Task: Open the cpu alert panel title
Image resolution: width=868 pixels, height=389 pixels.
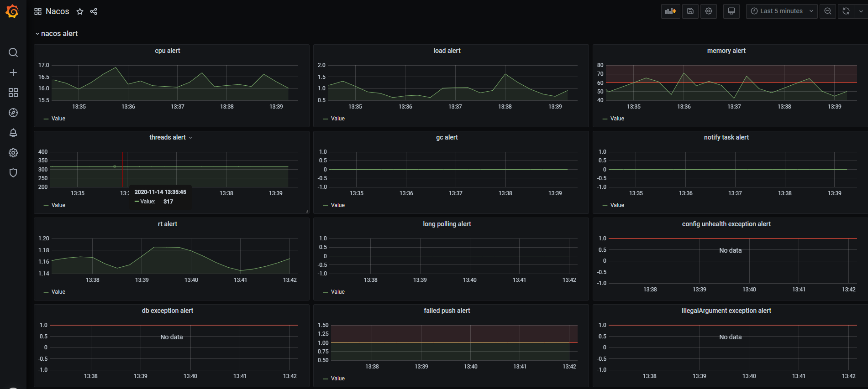Action: pos(168,51)
